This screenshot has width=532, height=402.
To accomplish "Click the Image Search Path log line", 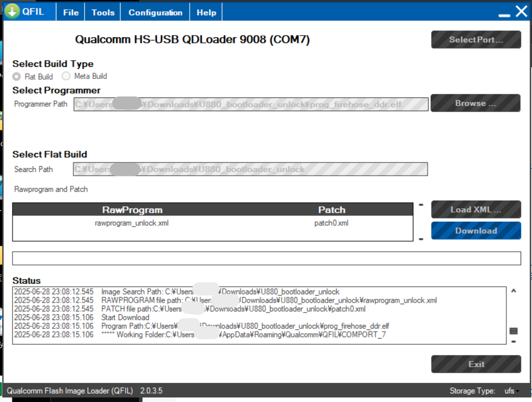I will pyautogui.click(x=176, y=292).
